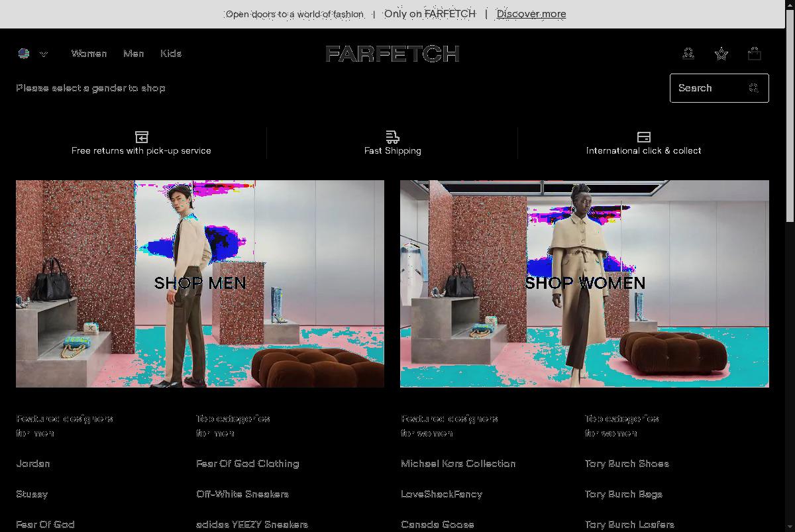This screenshot has width=795, height=532.
Task: Open adidas YEEZY Sneakers category
Action: 252,525
